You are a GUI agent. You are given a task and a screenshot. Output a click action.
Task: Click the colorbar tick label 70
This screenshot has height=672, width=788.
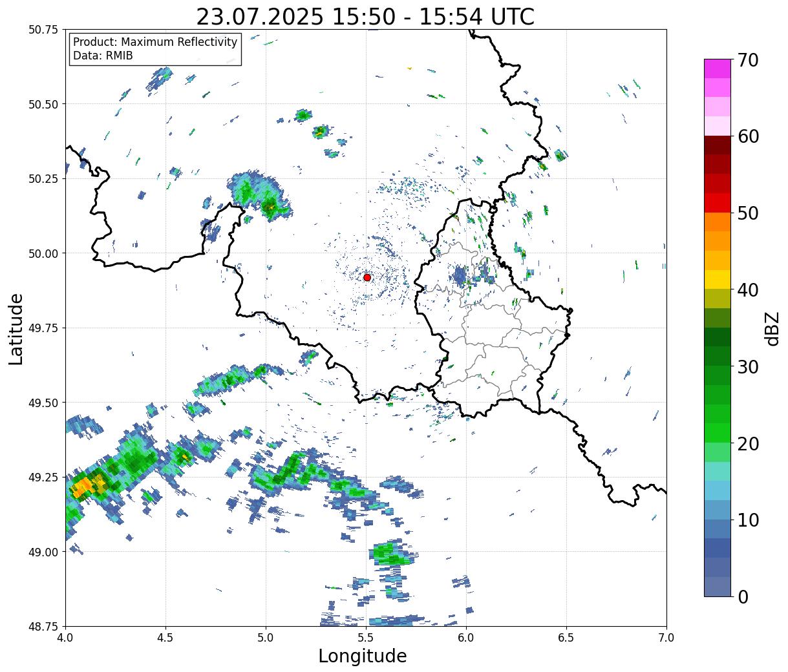[x=749, y=60]
